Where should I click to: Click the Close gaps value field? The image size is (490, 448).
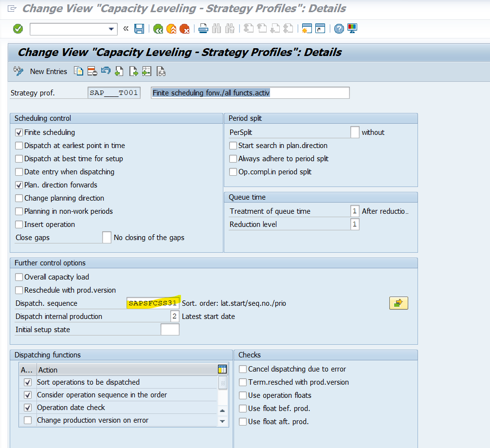(107, 237)
